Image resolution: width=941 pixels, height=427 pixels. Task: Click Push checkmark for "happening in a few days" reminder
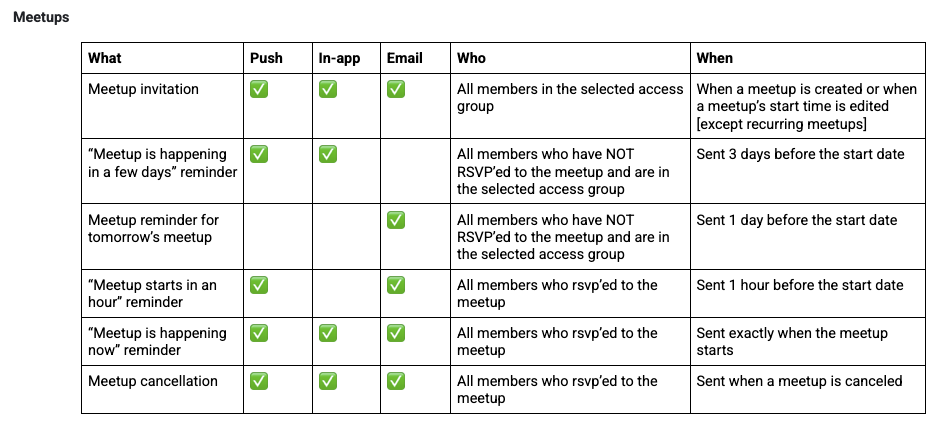point(259,154)
